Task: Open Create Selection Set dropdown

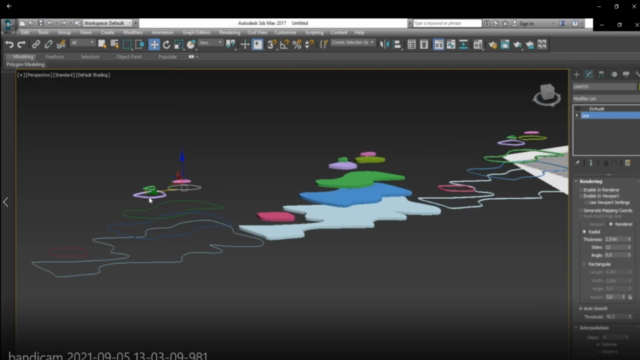Action: 353,42
